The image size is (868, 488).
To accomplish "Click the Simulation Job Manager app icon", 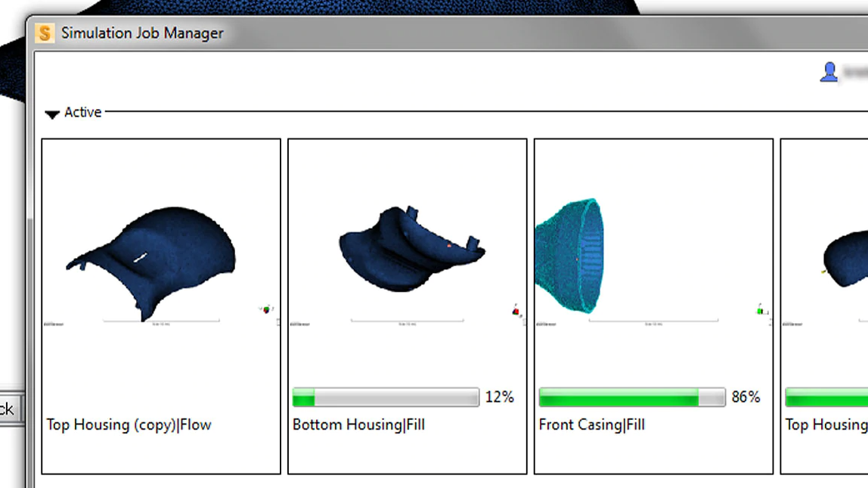I will click(x=45, y=33).
